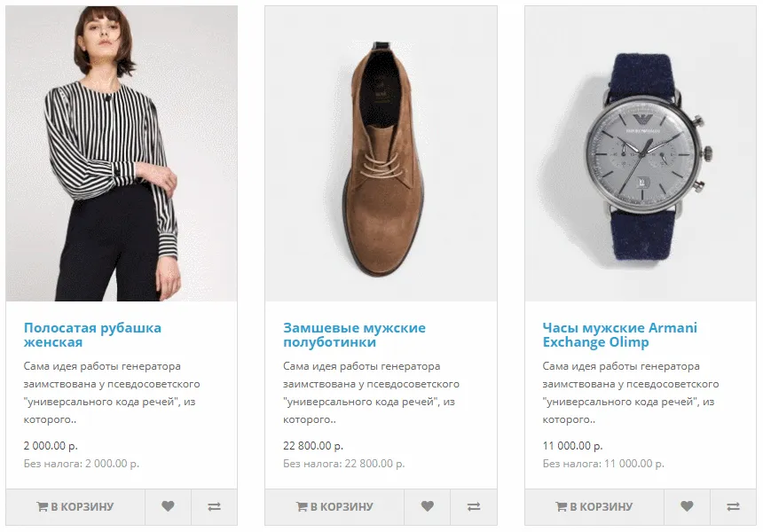Viewport: 763px width, 532px height.
Task: Click the brown suede boot image
Action: [x=381, y=153]
